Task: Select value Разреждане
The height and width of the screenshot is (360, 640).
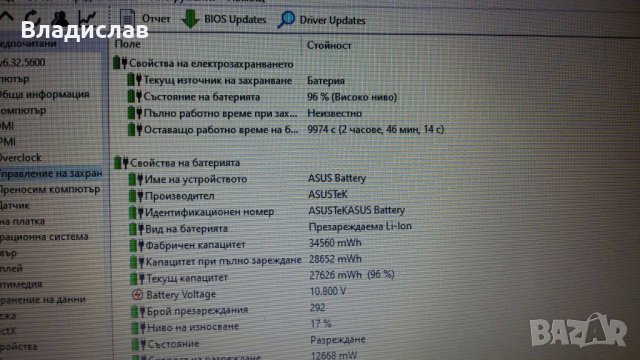Action: click(338, 340)
